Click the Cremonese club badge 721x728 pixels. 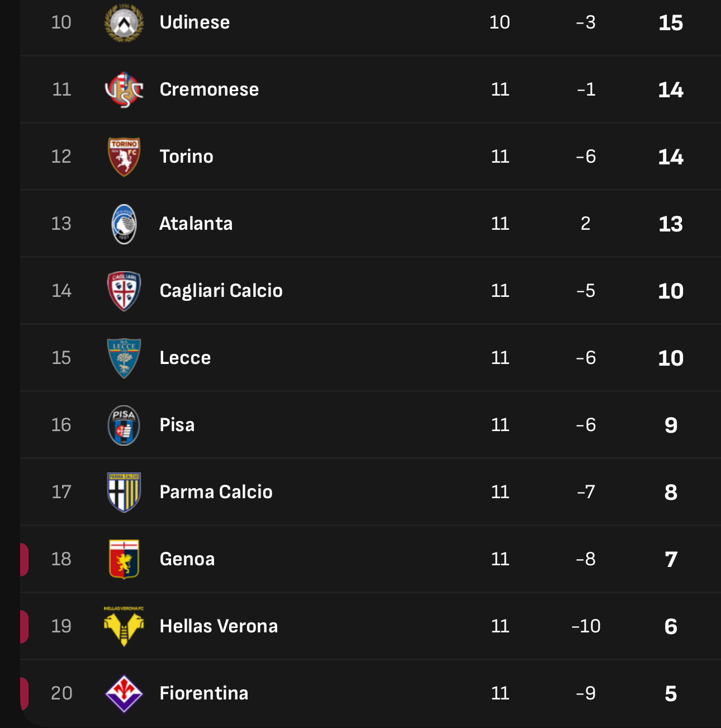point(124,89)
